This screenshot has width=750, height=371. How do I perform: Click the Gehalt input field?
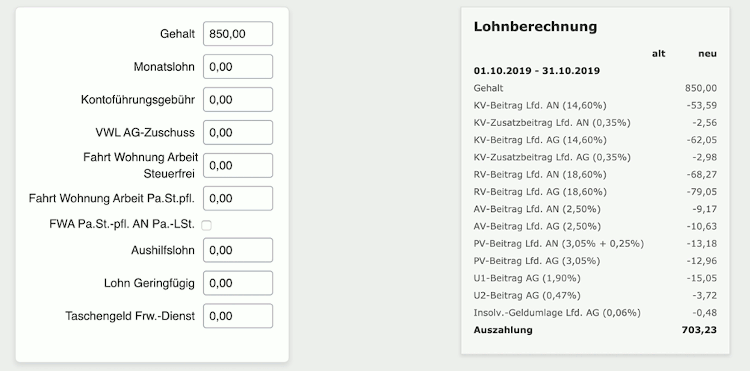tap(238, 34)
